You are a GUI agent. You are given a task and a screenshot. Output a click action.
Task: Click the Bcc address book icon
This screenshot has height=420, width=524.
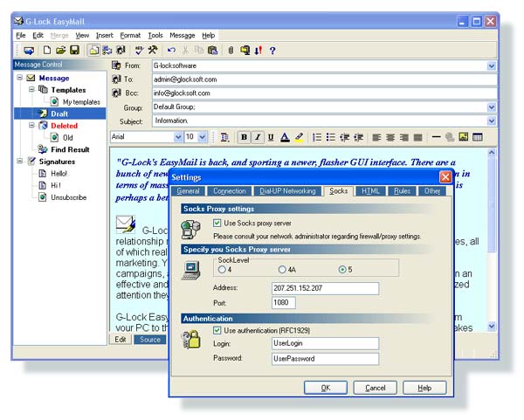coord(116,93)
